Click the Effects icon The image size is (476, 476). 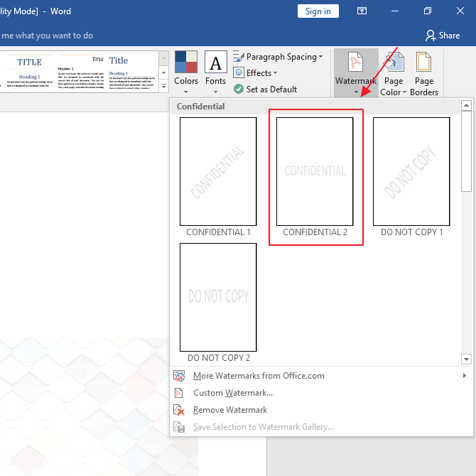[239, 73]
